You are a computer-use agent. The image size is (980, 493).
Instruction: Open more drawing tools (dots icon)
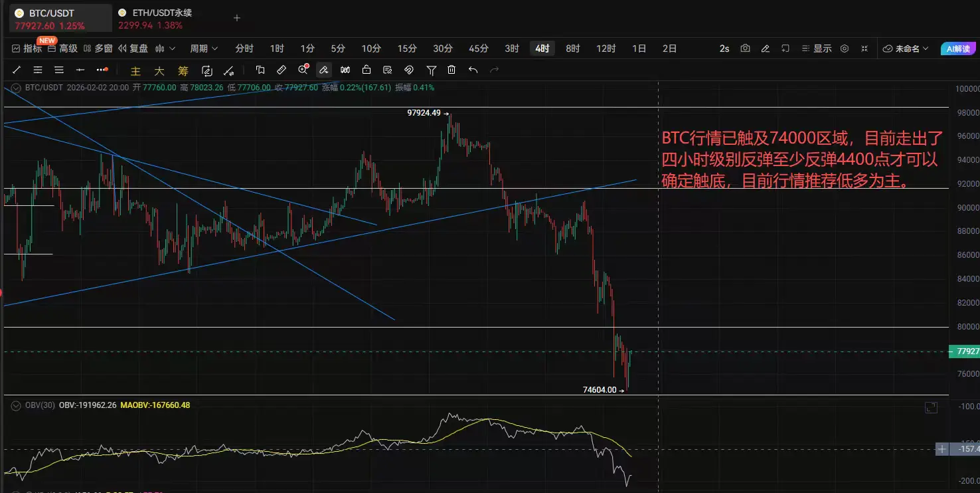click(x=102, y=70)
